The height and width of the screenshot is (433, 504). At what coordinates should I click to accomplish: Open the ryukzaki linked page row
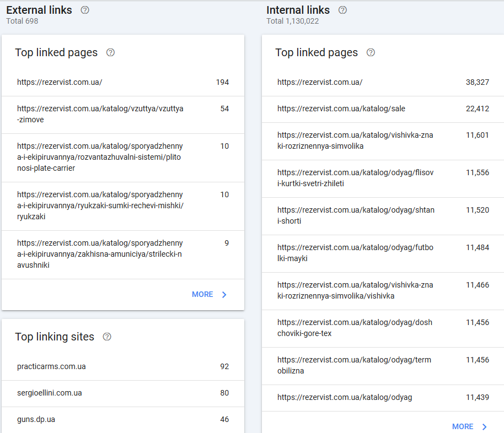tap(122, 206)
